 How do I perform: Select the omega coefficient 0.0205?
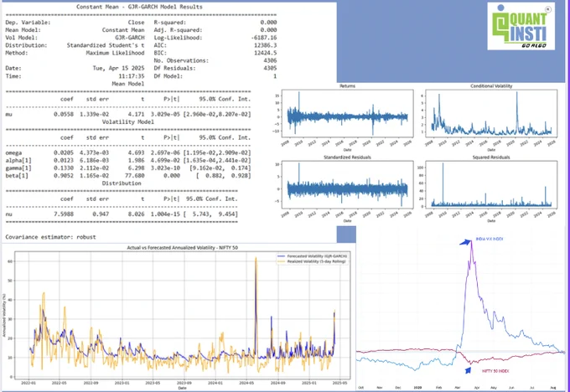[x=64, y=152]
